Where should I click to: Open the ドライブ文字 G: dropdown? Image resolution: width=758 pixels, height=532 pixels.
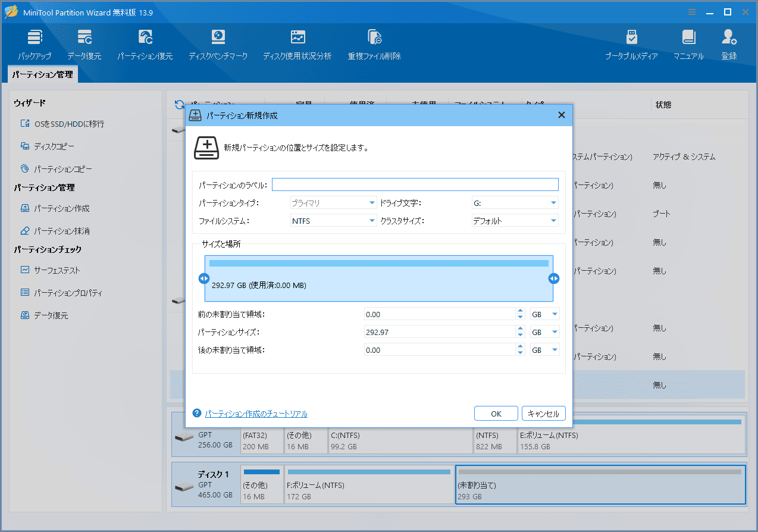click(515, 203)
